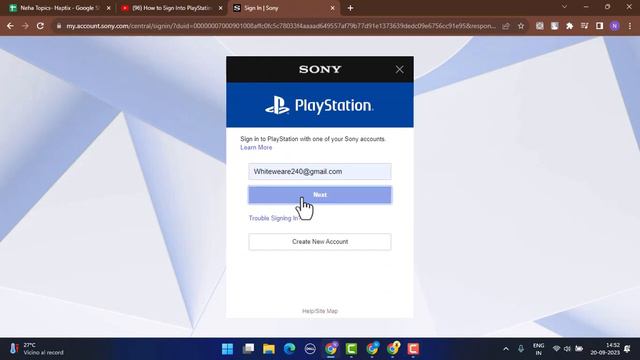Screen dimensions: 640x360
Task: Open the tab search dropdown arrow
Action: (x=564, y=7)
